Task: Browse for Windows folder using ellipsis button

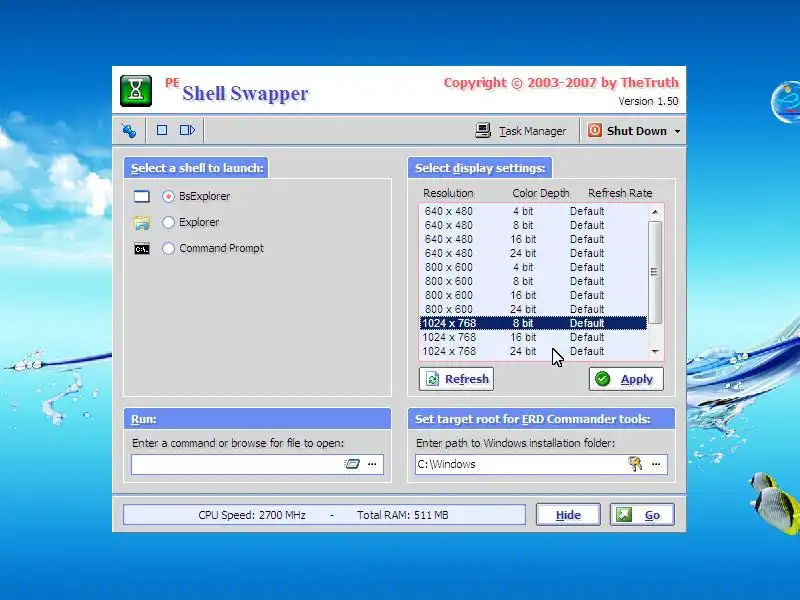Action: [x=656, y=464]
